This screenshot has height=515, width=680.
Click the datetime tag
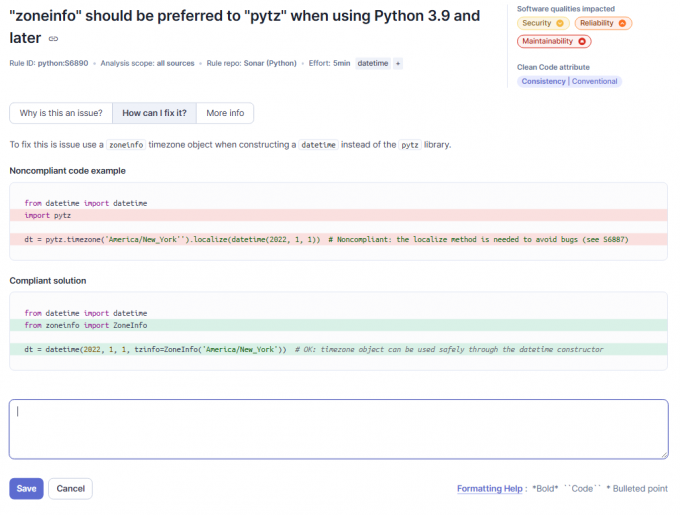click(x=373, y=63)
